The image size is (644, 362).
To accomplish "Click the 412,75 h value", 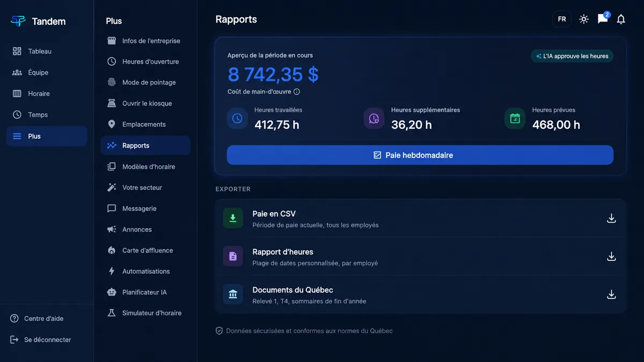I will coord(277,125).
